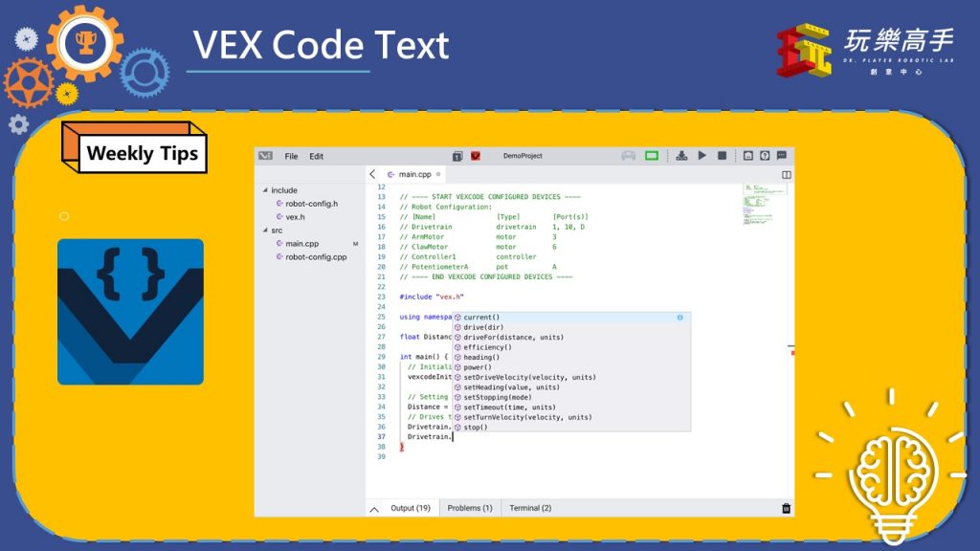The image size is (980, 551).
Task: Click the C file icon beside robot-config.h
Action: 279,204
